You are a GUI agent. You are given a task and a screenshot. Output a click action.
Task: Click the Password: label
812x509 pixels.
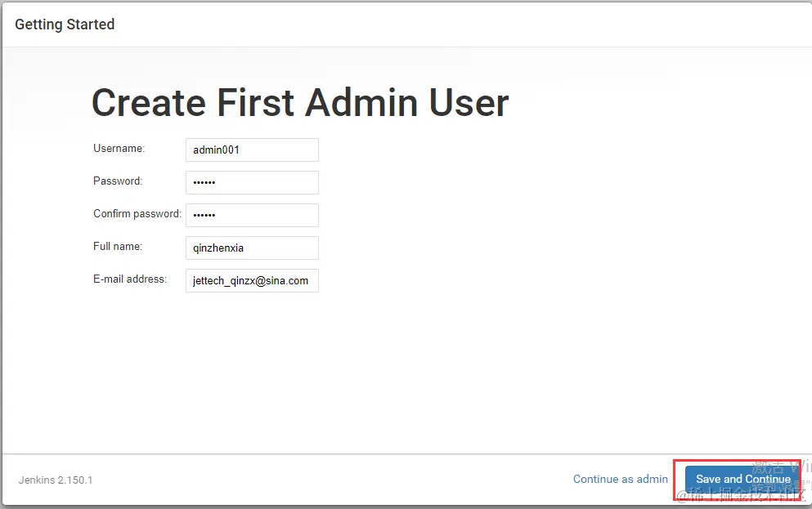pos(118,181)
